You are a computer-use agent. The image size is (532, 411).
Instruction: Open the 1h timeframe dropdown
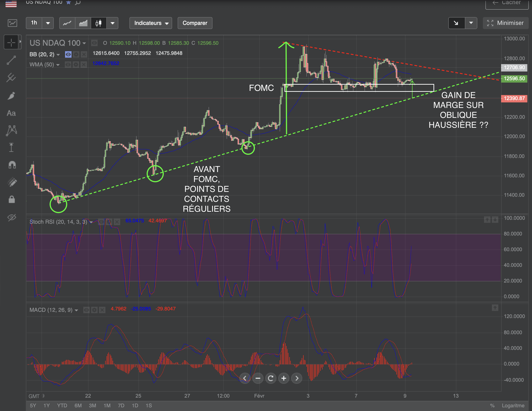pyautogui.click(x=48, y=23)
